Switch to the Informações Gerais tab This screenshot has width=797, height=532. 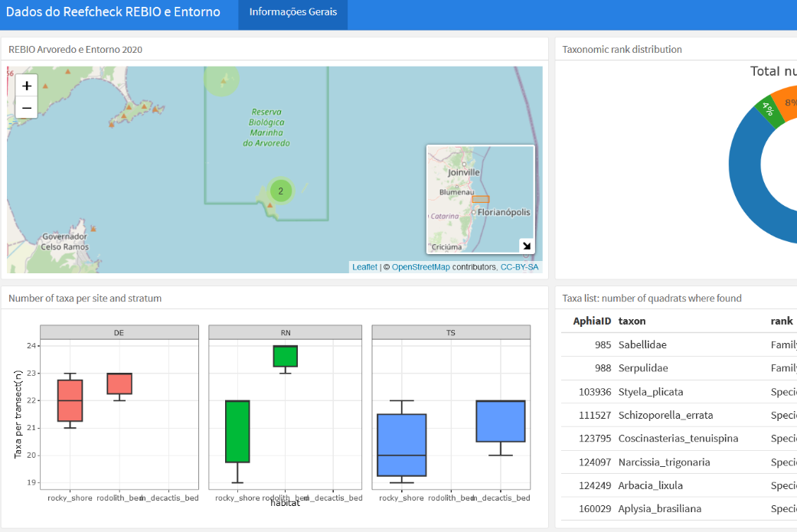tap(292, 15)
